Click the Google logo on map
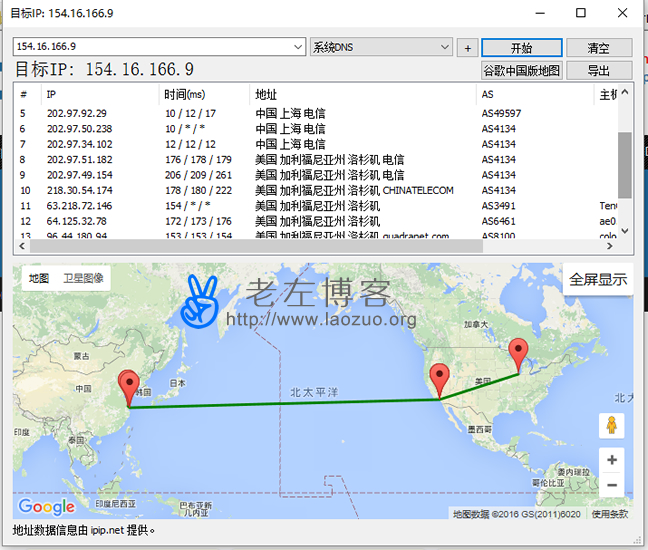648x550 pixels. coord(46,508)
